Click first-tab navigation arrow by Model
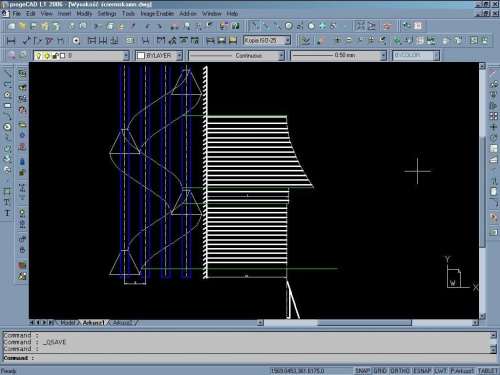The width and height of the screenshot is (500, 375). tap(32, 323)
